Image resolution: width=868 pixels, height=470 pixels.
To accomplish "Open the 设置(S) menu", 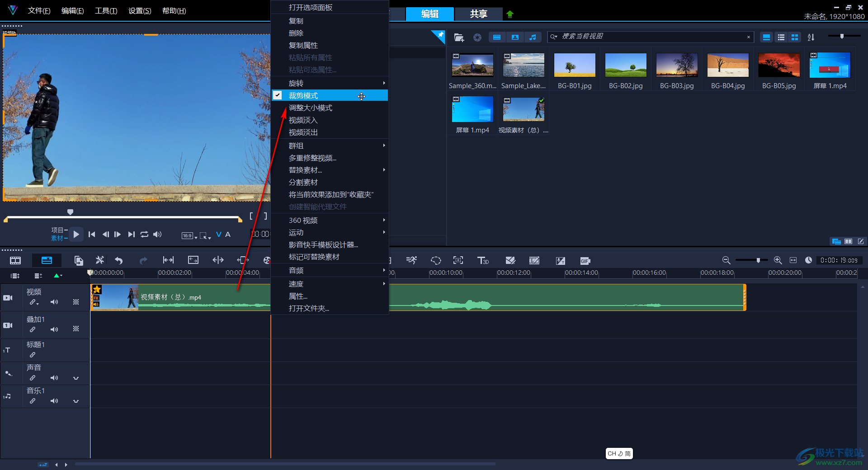I will click(140, 10).
